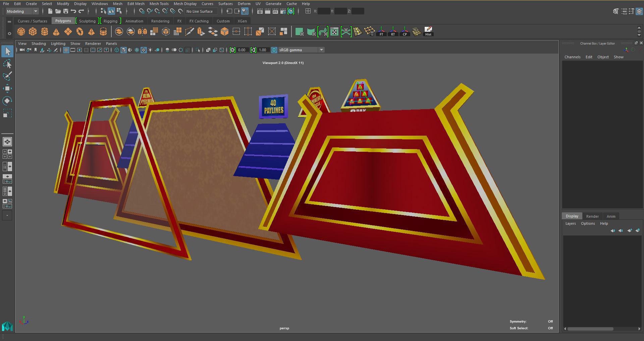644x341 pixels.
Task: Click the shelf scroll down arrow
Action: tap(639, 35)
